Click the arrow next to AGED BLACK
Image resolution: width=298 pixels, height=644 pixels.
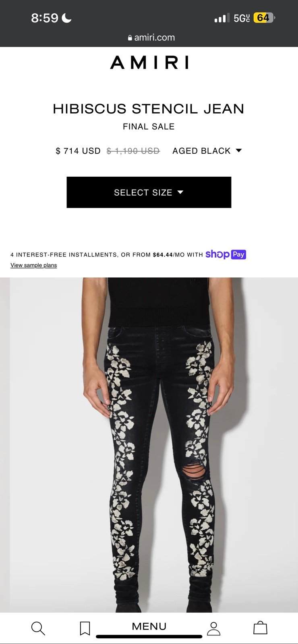click(x=238, y=151)
